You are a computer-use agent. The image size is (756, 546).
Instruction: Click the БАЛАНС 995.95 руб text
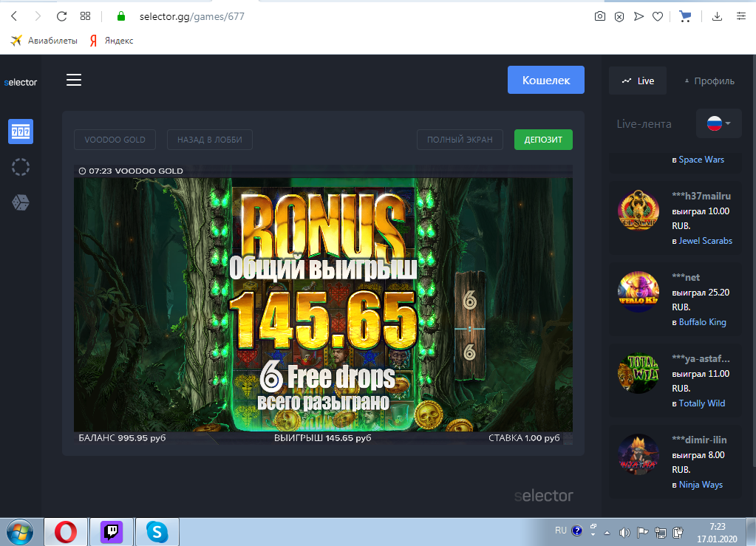click(x=122, y=437)
